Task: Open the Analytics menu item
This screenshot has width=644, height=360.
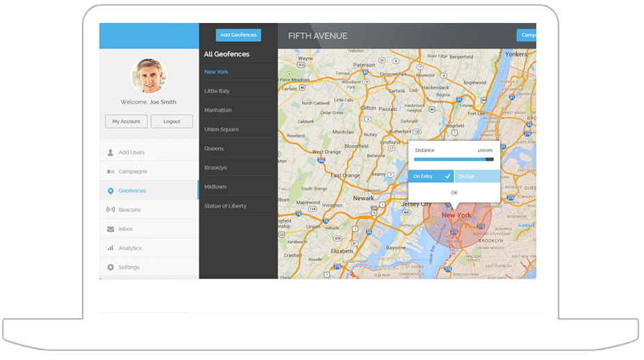Action: [149, 248]
